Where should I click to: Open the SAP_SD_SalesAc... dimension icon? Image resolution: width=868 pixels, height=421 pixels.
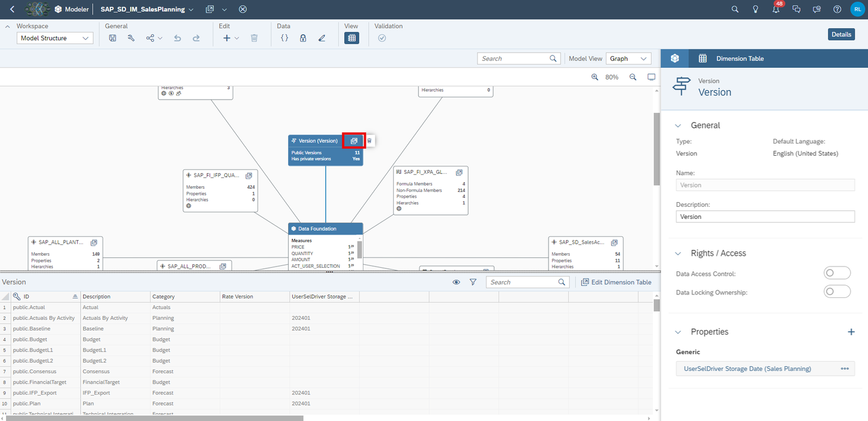tap(614, 242)
